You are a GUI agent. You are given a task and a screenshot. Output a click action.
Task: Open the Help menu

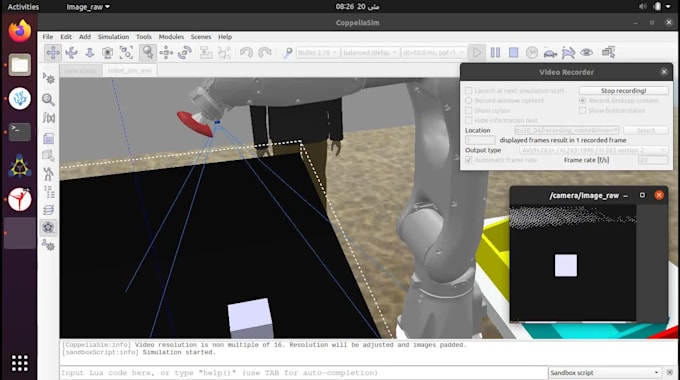tap(225, 37)
